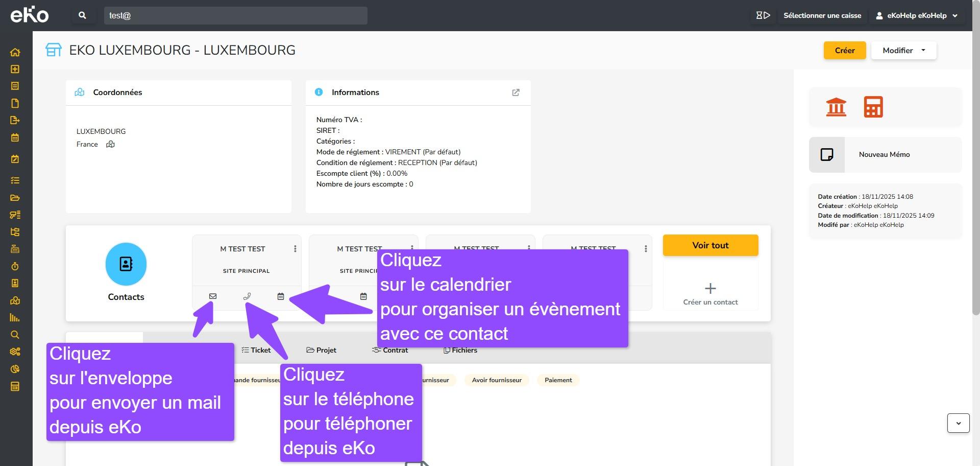Open the blue Contacts circle icon
980x466 pixels.
click(x=126, y=264)
